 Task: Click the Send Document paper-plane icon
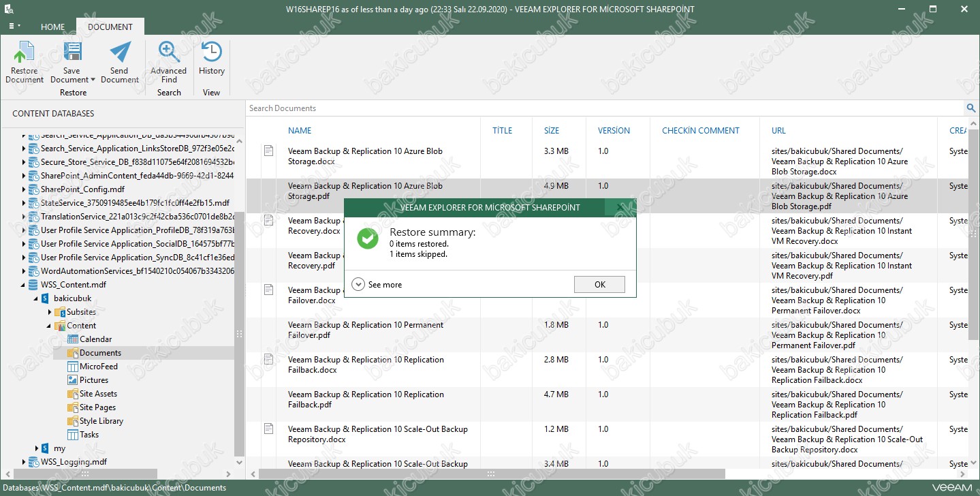click(x=120, y=53)
